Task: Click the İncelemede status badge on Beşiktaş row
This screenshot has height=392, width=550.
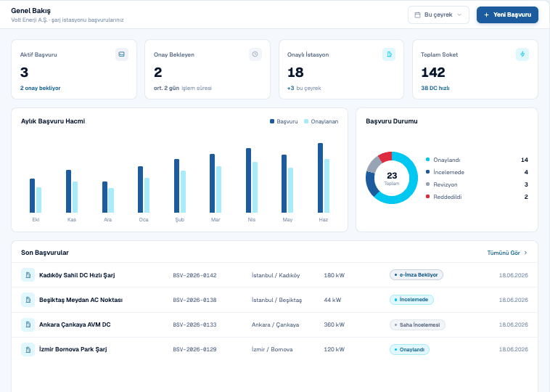Action: 411,299
